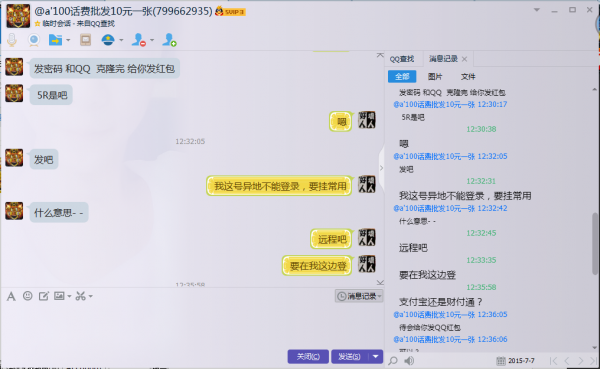Click the 发送(S) send button
This screenshot has width=600, height=369.
pos(349,357)
